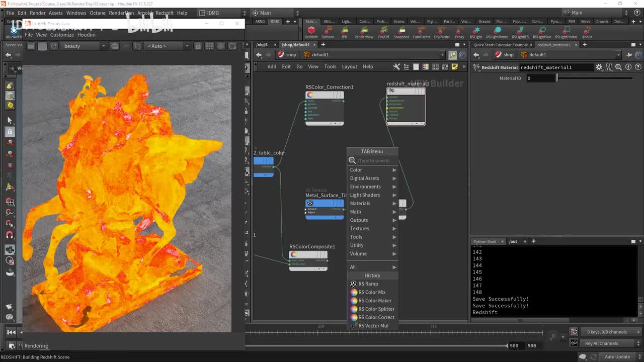This screenshot has width=644, height=362.
Task: Click the Key All Channels button
Action: click(x=601, y=343)
